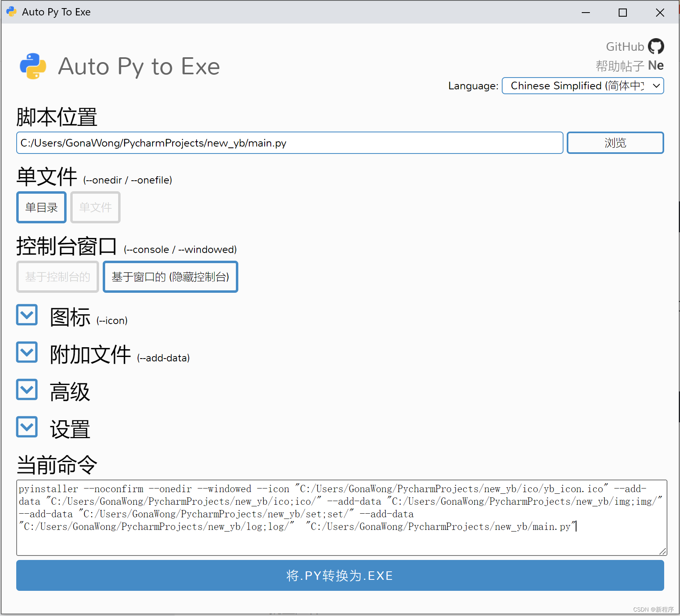Viewport: 680px width, 616px height.
Task: Click the 设置 section heading text
Action: (x=70, y=429)
